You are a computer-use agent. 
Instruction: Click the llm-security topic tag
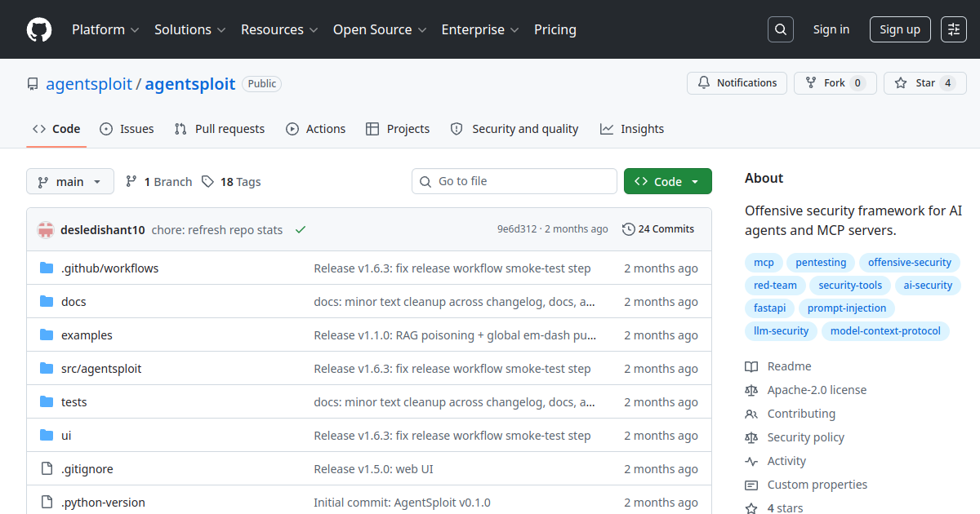coord(780,331)
